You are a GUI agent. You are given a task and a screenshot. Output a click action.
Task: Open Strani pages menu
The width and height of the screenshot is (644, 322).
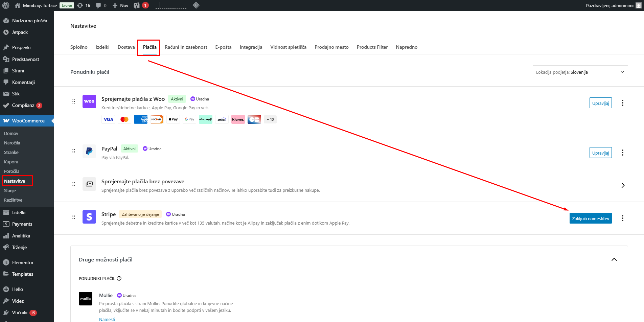(x=27, y=71)
